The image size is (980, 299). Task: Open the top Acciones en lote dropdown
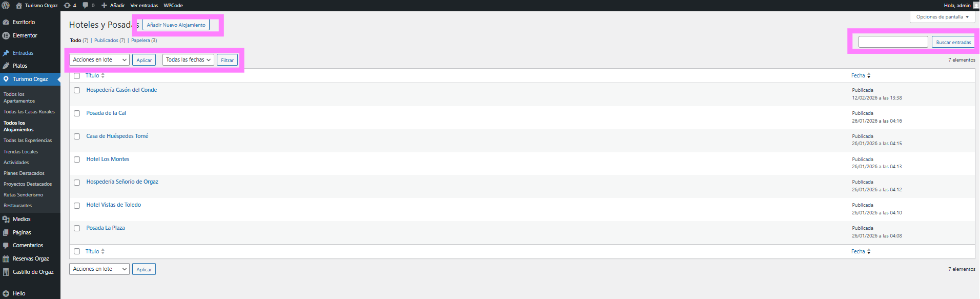pyautogui.click(x=99, y=60)
